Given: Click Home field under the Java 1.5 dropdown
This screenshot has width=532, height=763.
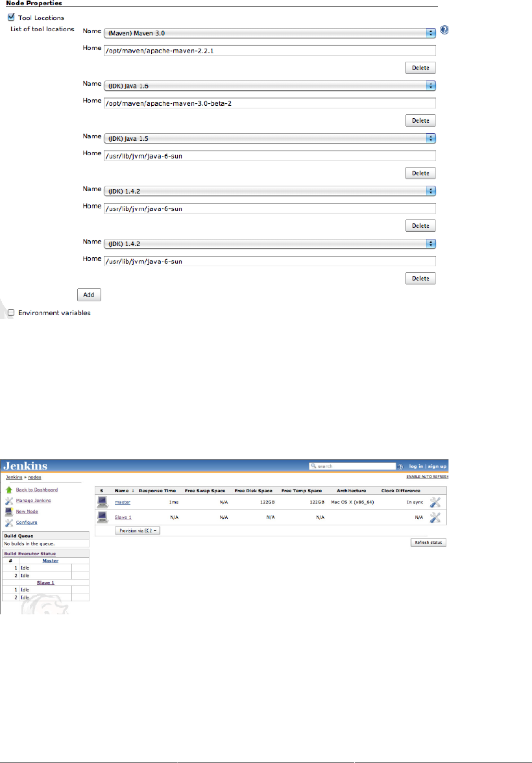Looking at the screenshot, I should [270, 156].
